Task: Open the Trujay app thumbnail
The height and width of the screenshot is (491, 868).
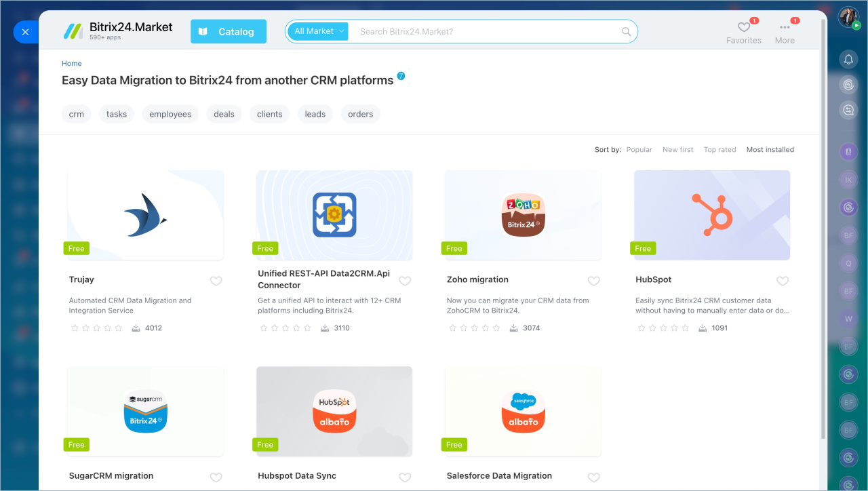Action: coord(146,215)
